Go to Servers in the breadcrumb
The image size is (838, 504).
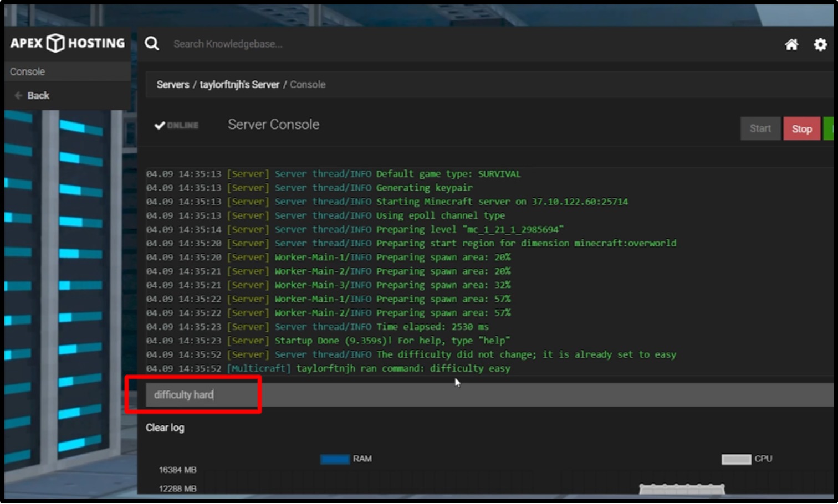point(172,85)
